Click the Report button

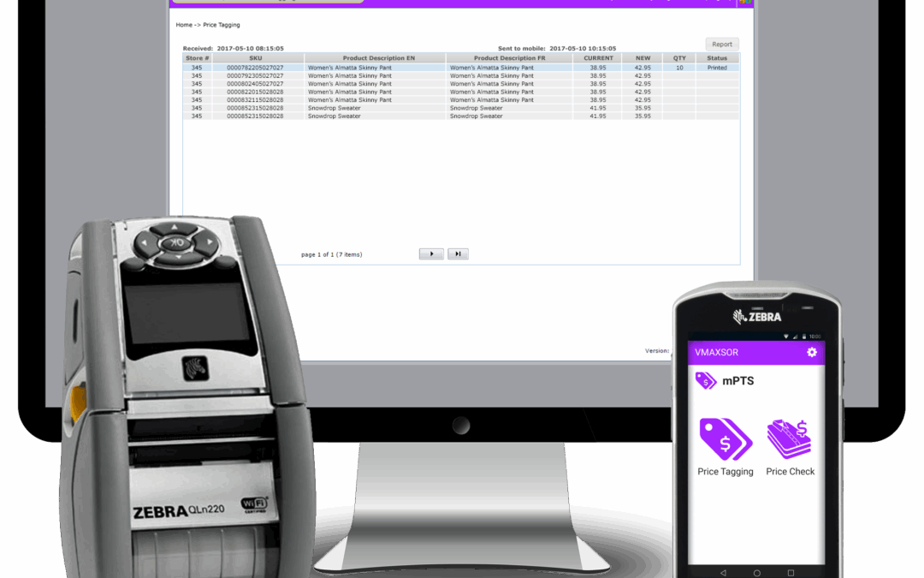pos(722,45)
